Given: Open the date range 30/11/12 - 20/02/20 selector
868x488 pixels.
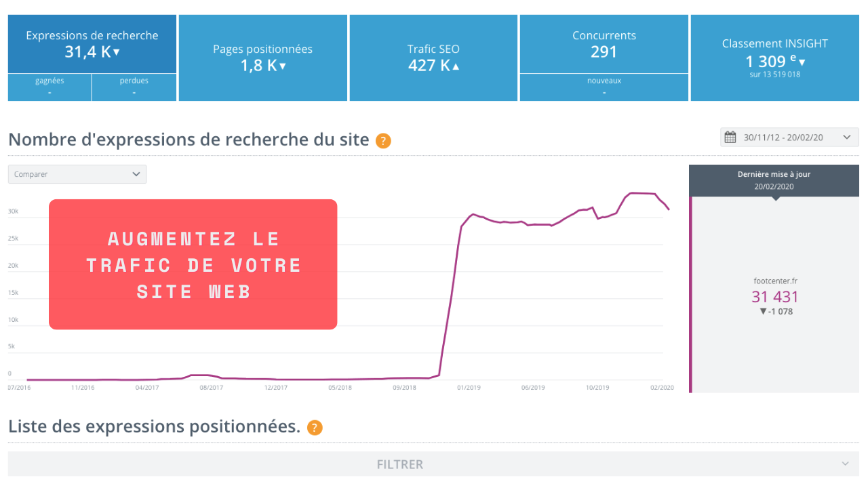Looking at the screenshot, I should coord(789,137).
